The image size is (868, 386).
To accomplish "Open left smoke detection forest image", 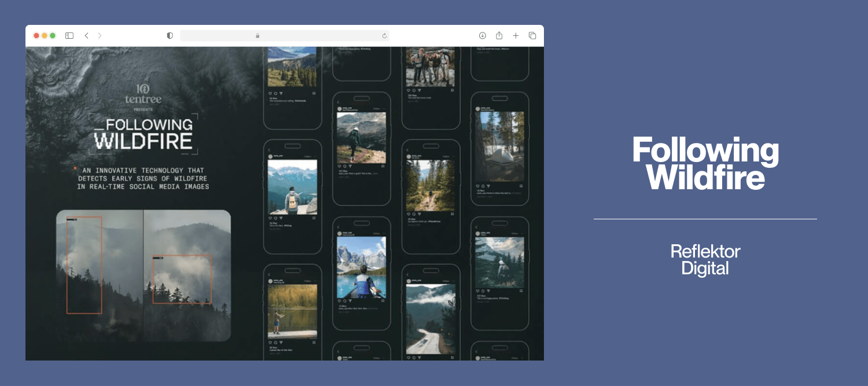I will coord(100,275).
